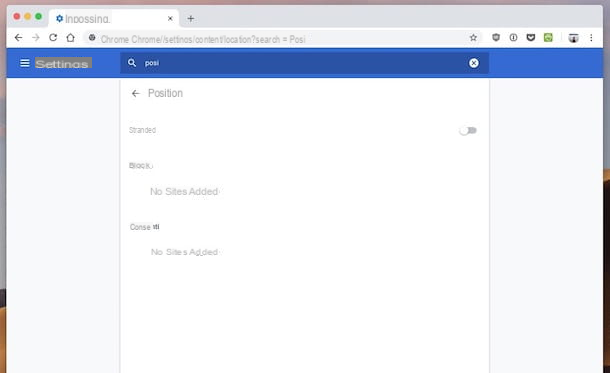Open the green extension icon
This screenshot has width=610, height=373.
(x=548, y=37)
